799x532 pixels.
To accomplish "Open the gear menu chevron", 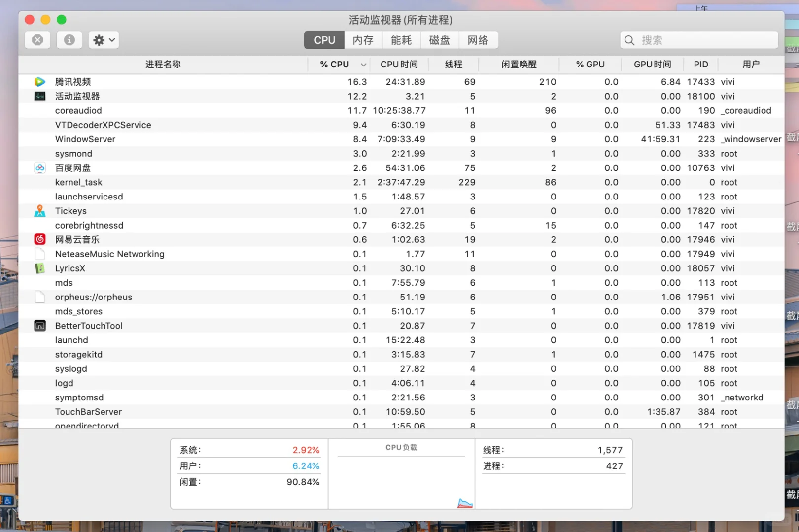I will [111, 40].
